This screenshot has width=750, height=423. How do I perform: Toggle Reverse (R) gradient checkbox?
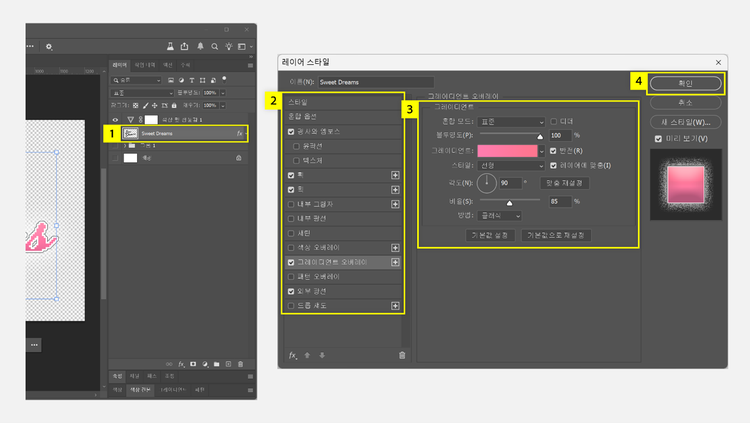pyautogui.click(x=553, y=151)
